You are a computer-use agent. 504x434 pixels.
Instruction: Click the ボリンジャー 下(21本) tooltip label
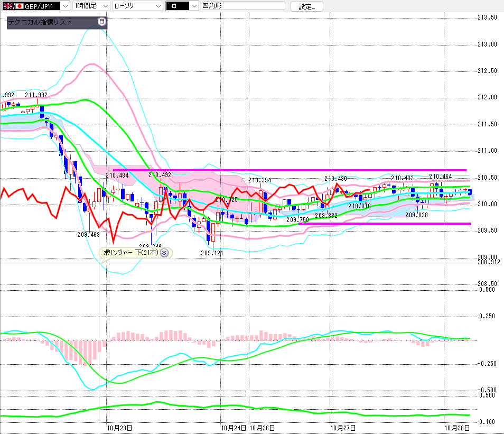[131, 253]
